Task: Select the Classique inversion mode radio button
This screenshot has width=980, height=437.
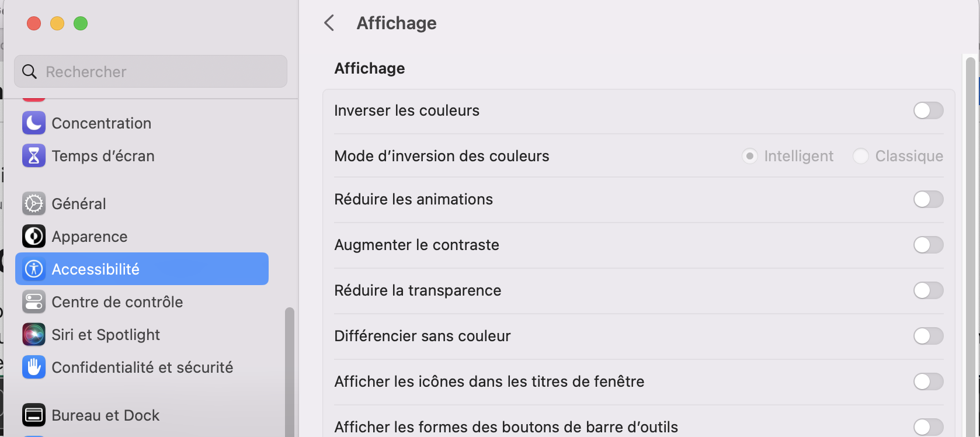Action: click(x=860, y=156)
